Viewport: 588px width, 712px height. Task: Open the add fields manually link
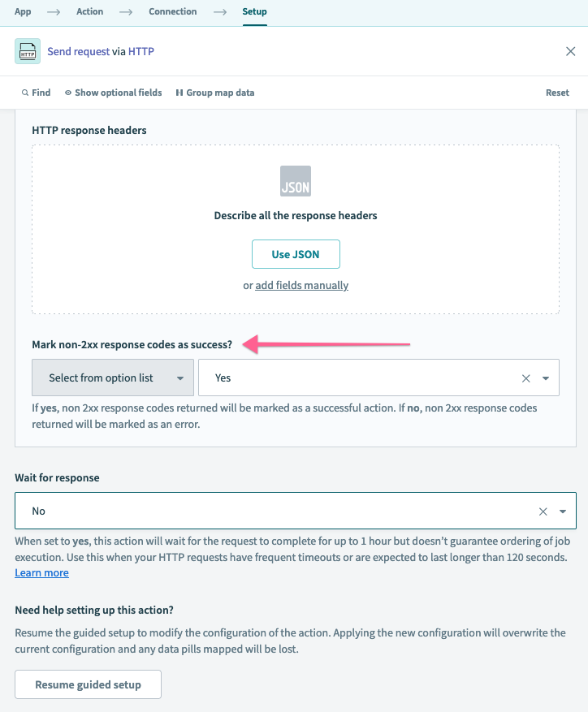301,286
